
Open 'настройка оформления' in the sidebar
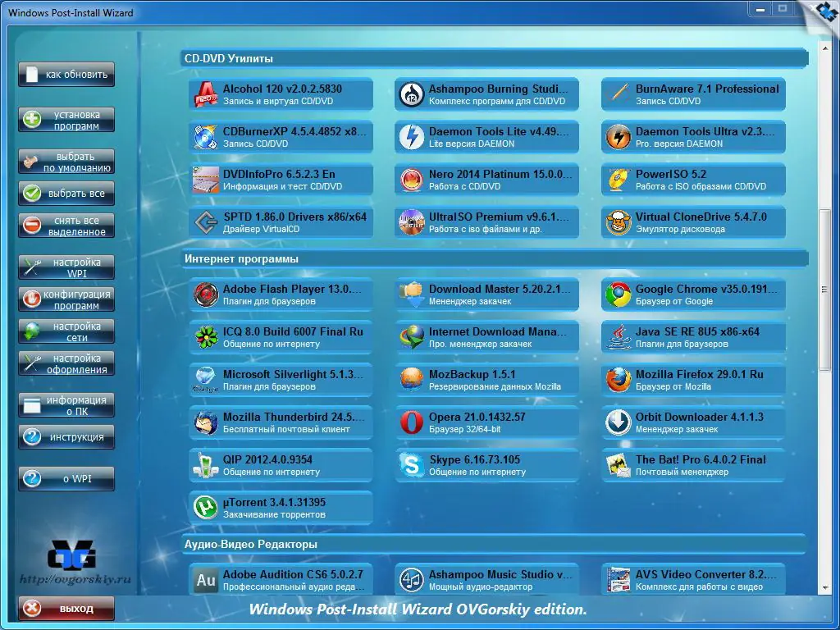66,363
